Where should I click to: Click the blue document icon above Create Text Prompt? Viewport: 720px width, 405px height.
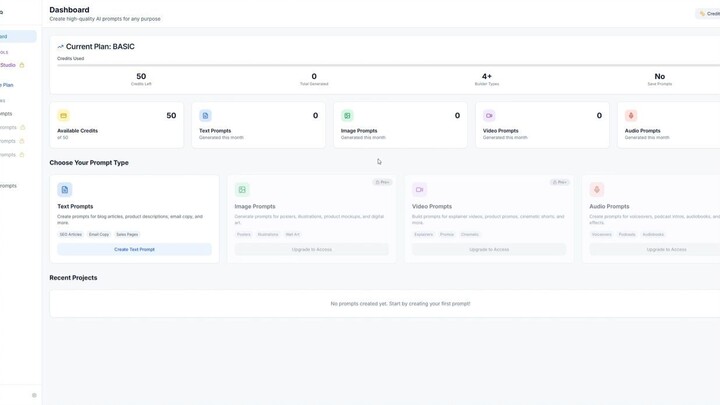tap(65, 190)
